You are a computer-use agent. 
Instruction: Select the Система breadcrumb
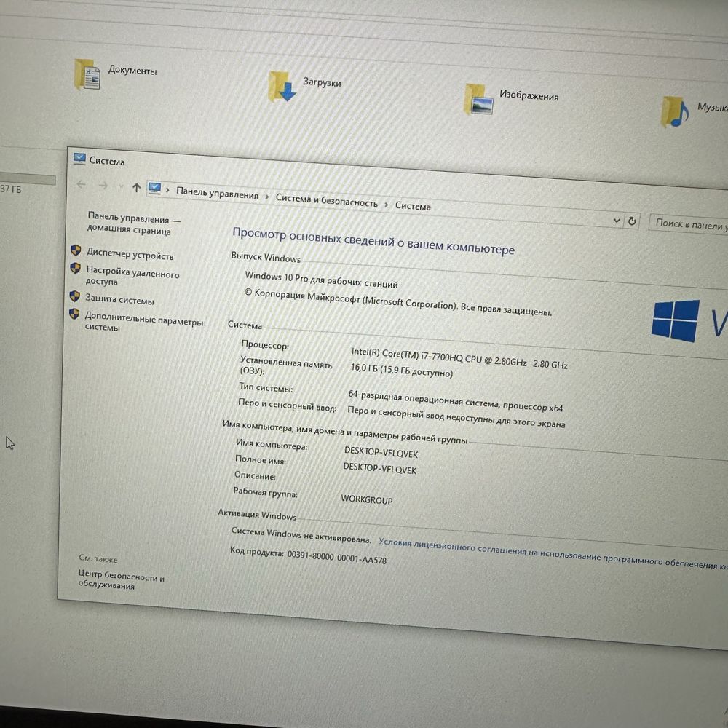pos(413,206)
